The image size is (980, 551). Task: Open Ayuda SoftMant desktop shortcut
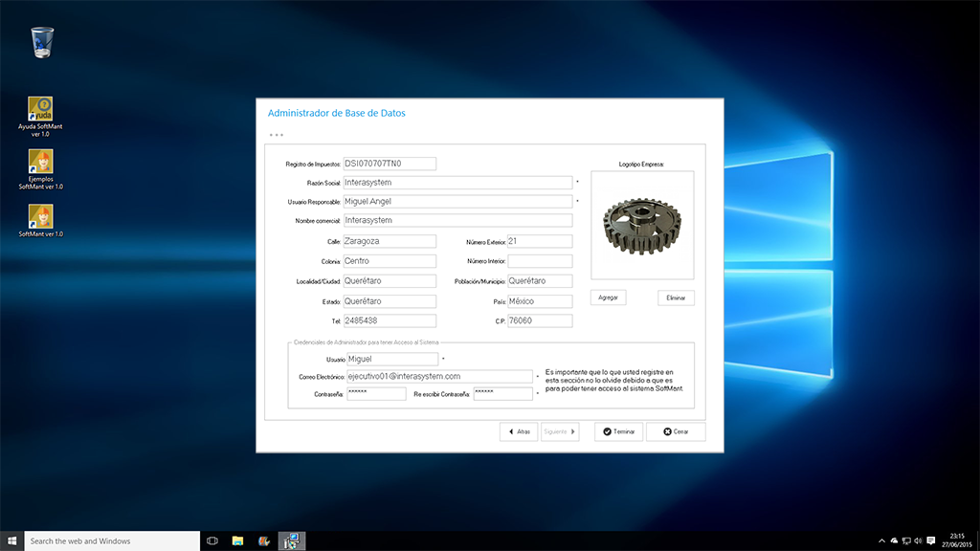[x=41, y=109]
